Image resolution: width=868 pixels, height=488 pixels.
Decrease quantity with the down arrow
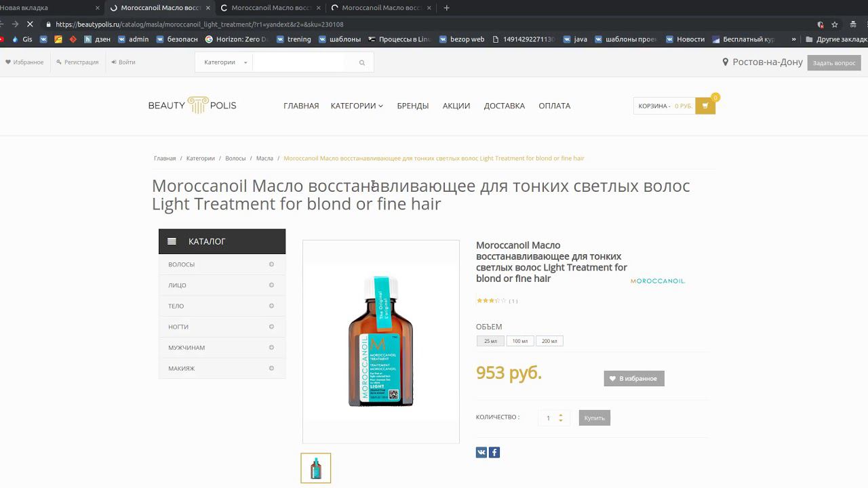561,421
